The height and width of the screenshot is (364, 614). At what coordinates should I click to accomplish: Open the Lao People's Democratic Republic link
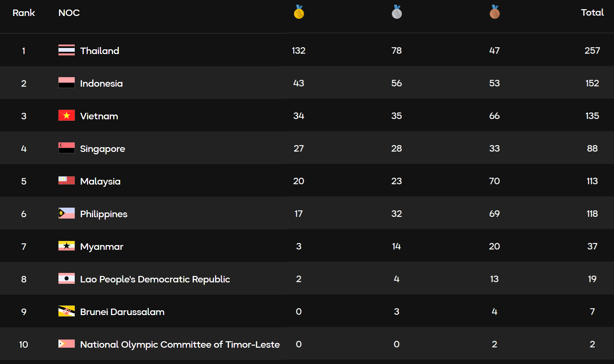(155, 279)
